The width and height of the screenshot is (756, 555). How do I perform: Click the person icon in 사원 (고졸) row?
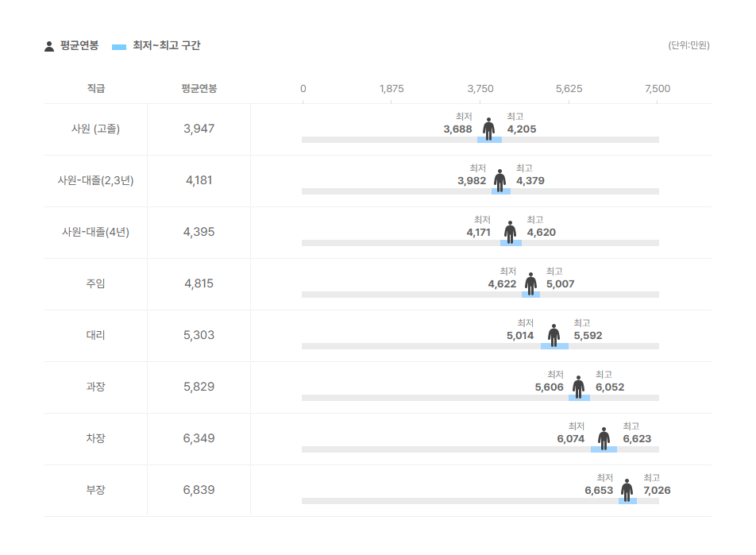489,129
